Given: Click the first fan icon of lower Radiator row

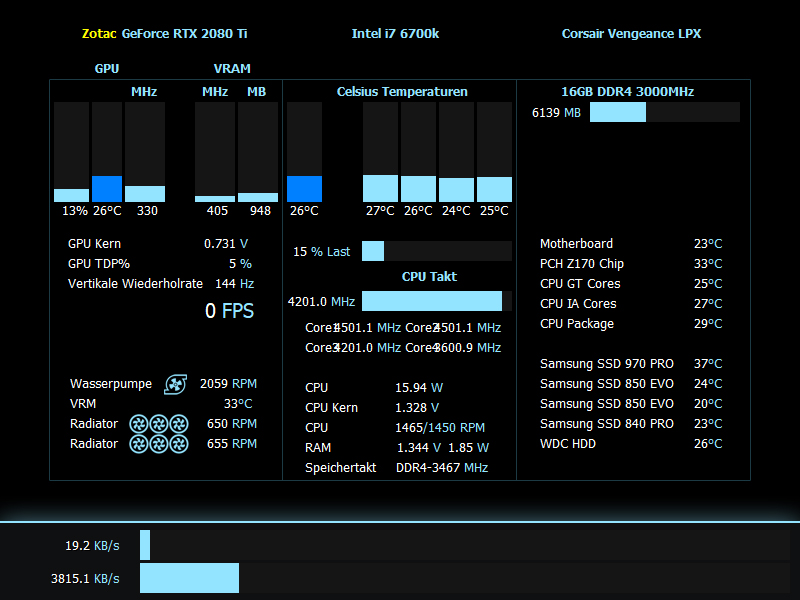Looking at the screenshot, I should point(139,444).
